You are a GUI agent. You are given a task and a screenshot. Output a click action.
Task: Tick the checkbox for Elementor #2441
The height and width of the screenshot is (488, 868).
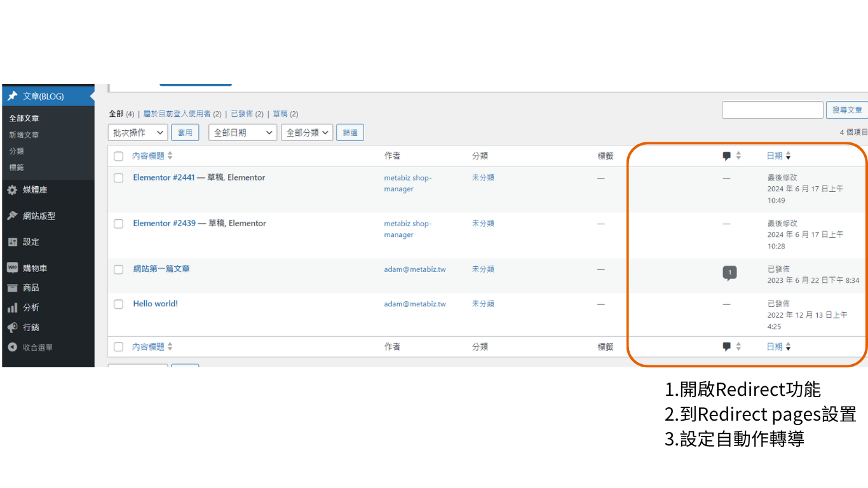coord(118,178)
